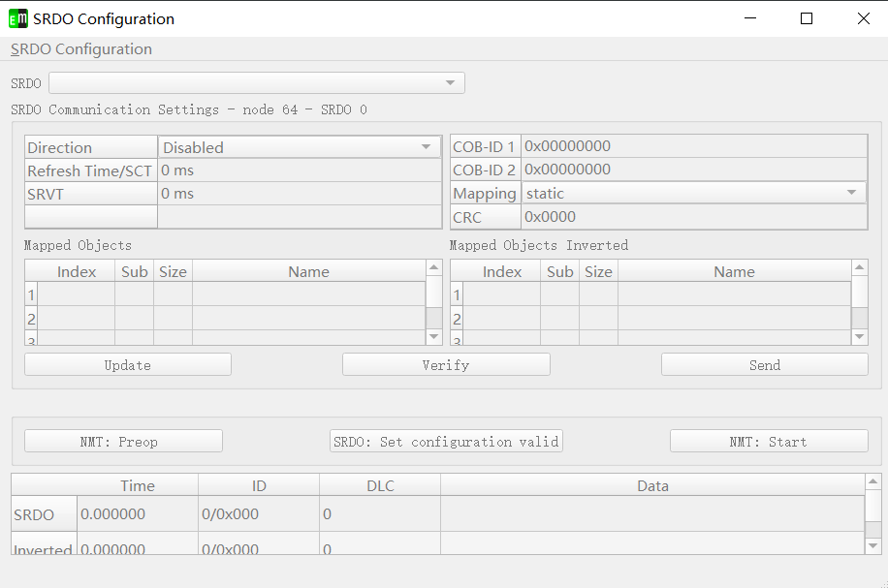Open the Mapping dropdown set to static

click(x=694, y=193)
